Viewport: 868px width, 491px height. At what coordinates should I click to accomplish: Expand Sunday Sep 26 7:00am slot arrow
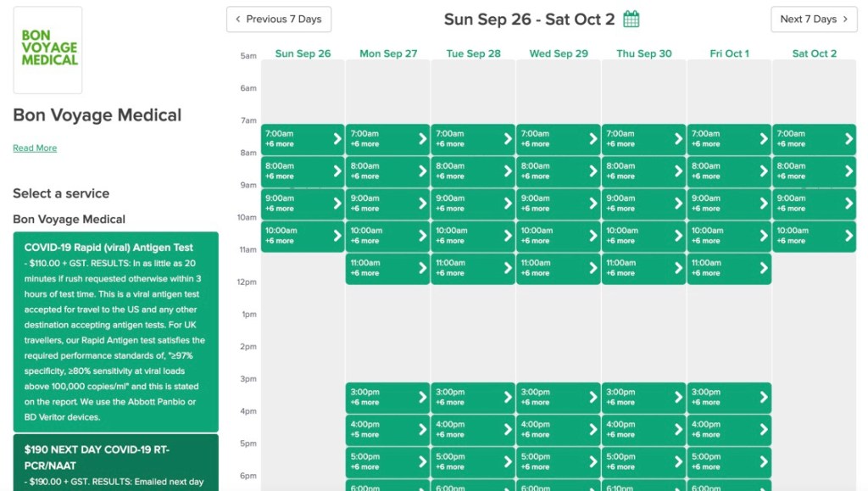(x=337, y=139)
